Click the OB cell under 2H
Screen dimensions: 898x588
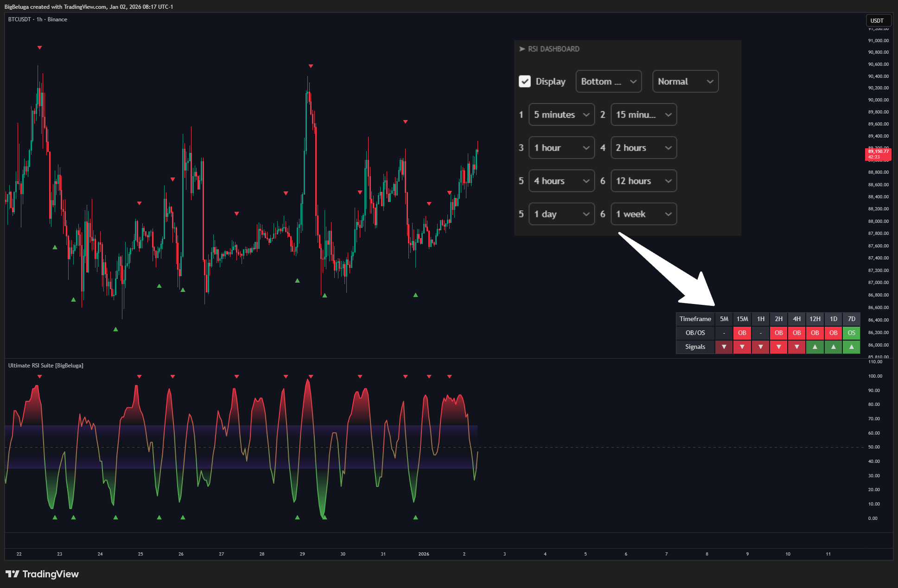click(x=779, y=333)
